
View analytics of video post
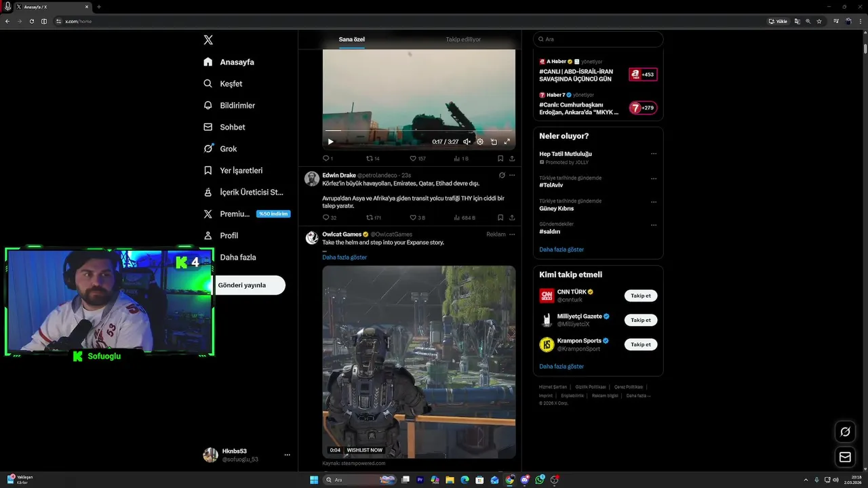(x=461, y=159)
